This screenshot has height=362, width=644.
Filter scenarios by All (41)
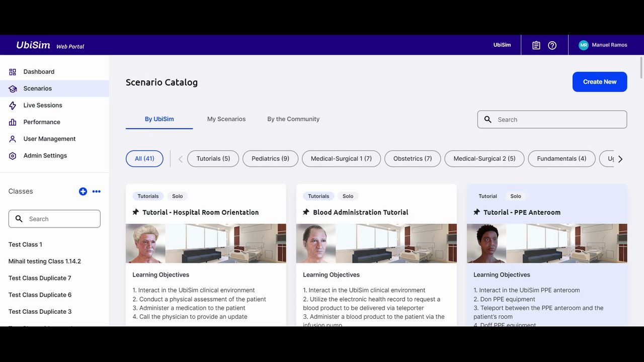[x=144, y=158]
